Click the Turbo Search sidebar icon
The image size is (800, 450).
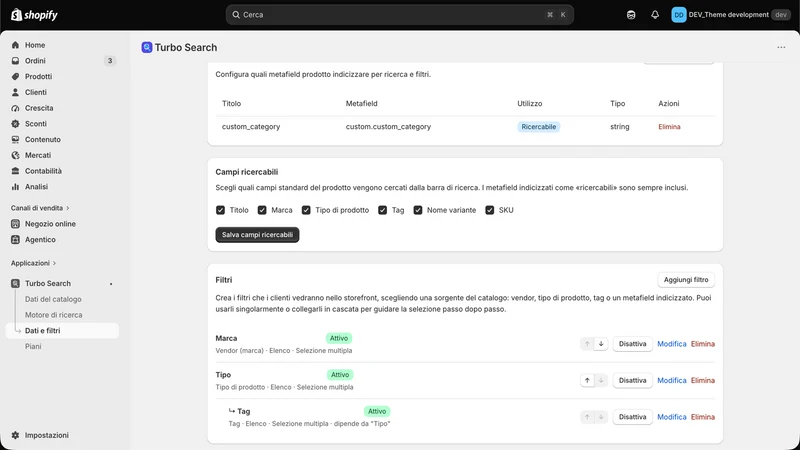pos(15,284)
